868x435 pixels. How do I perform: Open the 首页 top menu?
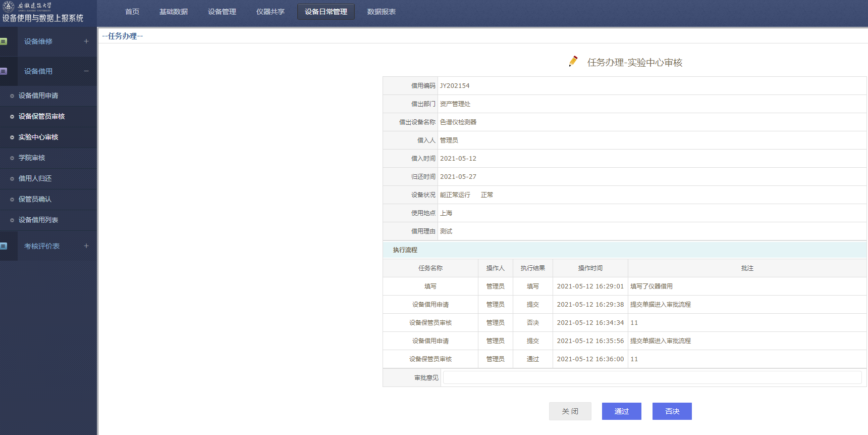[132, 12]
